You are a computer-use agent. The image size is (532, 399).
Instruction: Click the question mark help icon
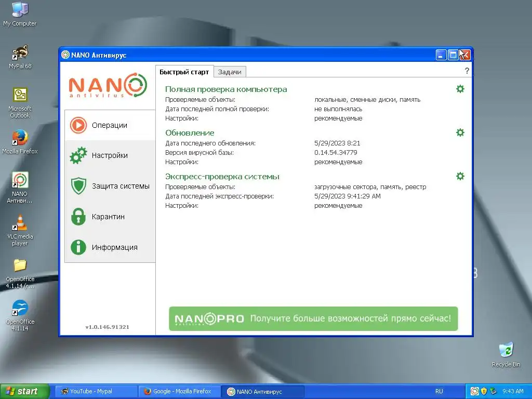(x=467, y=71)
